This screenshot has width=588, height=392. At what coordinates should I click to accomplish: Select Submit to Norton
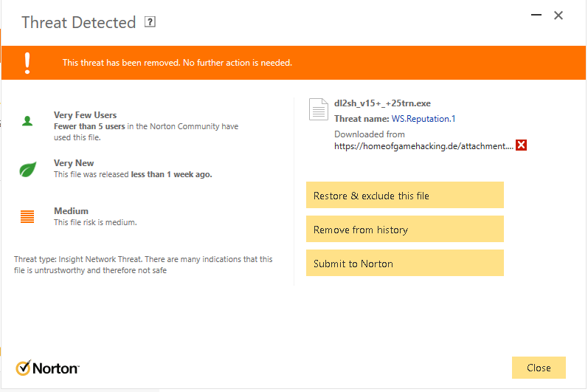pyautogui.click(x=404, y=264)
